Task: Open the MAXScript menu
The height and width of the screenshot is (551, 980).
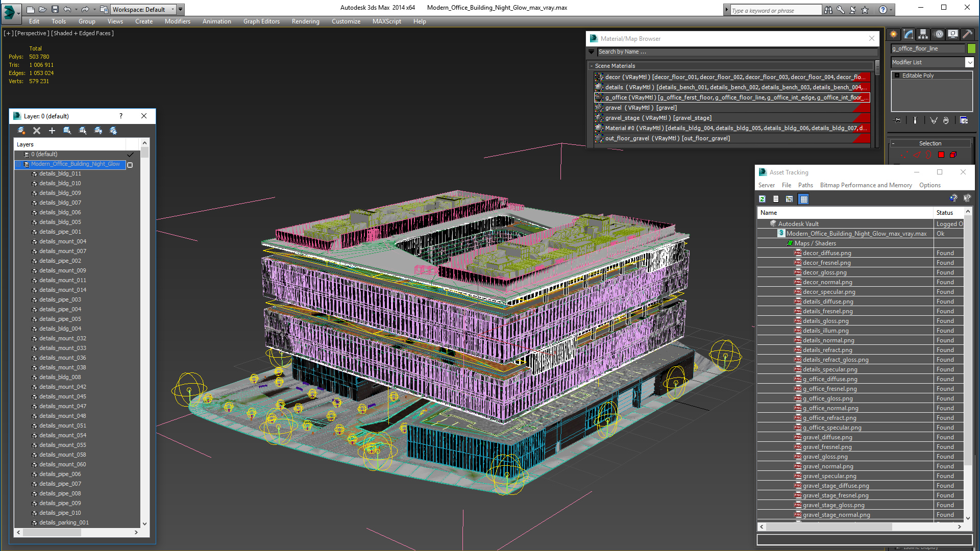Action: click(386, 21)
